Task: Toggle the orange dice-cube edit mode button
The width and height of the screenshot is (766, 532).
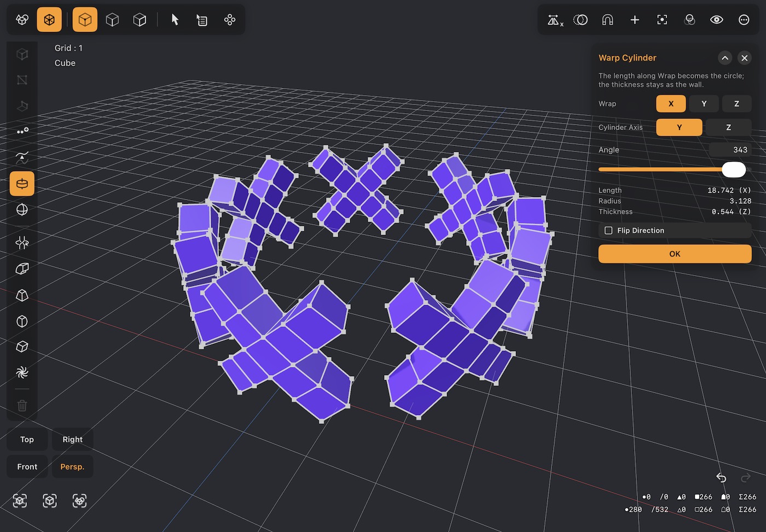Action: [49, 20]
